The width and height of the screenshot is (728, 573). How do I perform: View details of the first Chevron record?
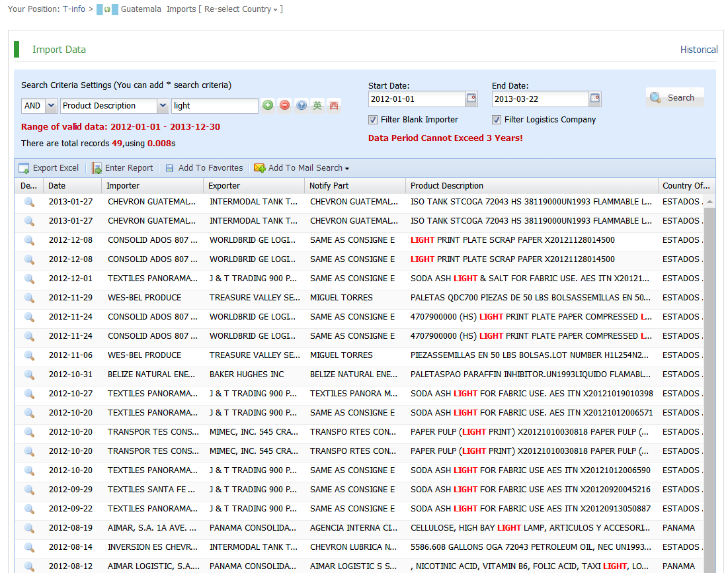coord(29,202)
